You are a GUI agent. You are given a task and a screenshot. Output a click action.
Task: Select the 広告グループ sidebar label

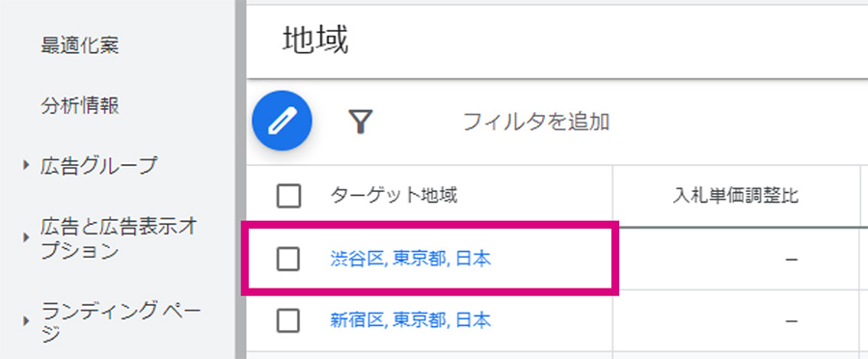[98, 165]
